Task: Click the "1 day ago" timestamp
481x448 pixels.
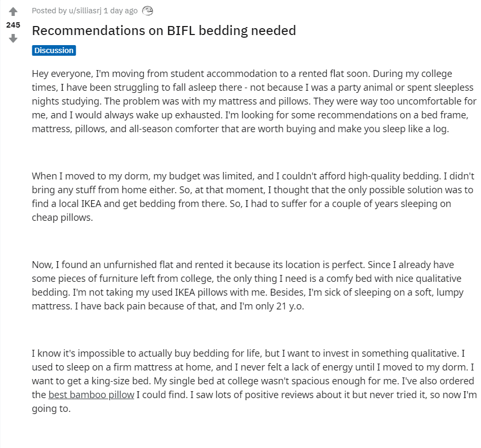Action: pos(120,11)
